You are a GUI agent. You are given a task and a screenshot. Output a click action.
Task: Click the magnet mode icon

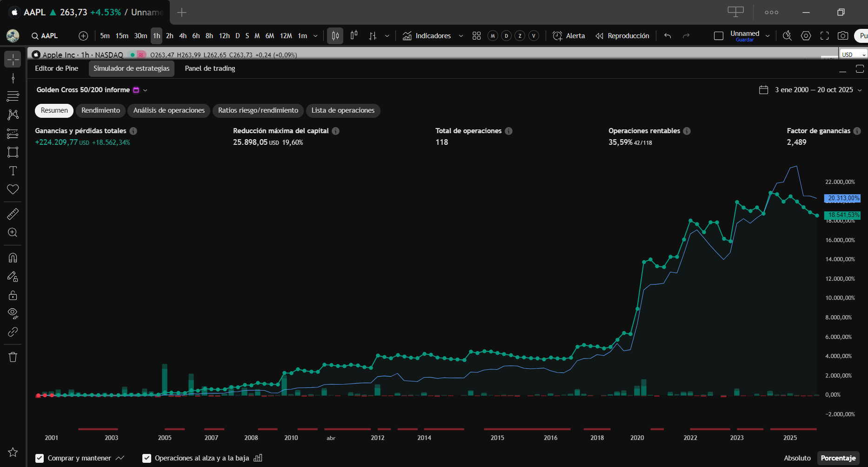pos(13,258)
